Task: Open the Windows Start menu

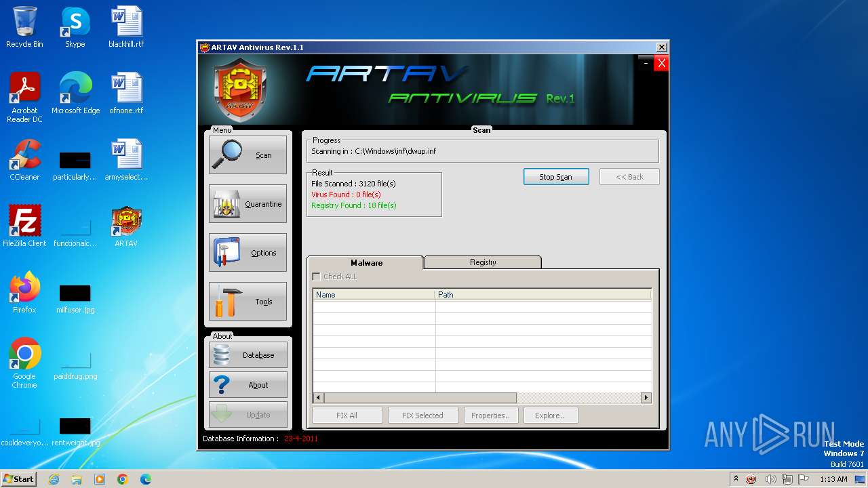Action: tap(19, 479)
